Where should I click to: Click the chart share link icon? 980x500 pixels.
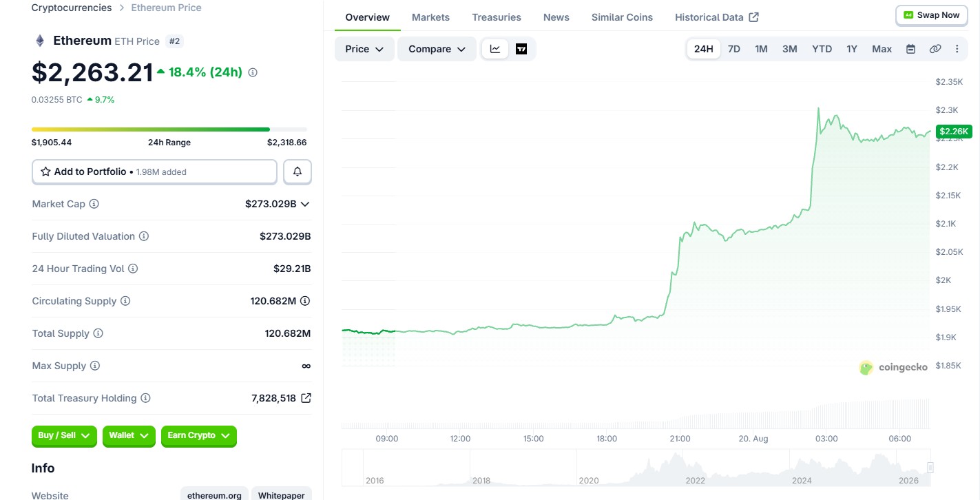[935, 49]
